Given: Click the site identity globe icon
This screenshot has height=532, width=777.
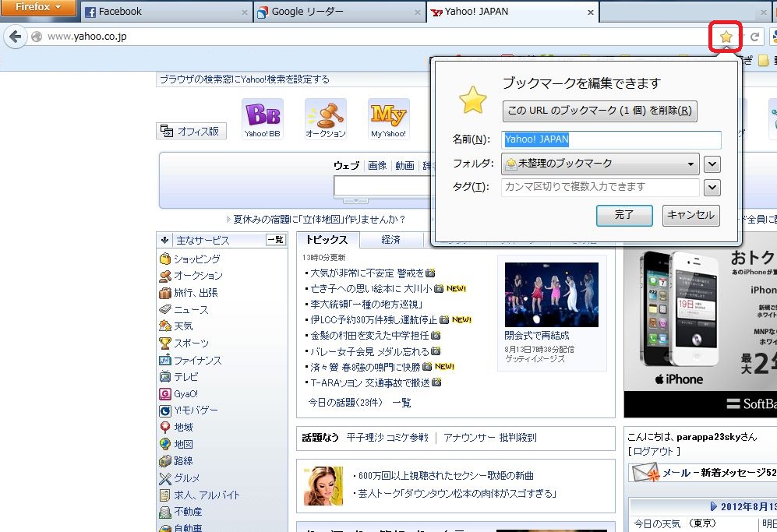Looking at the screenshot, I should click(36, 37).
